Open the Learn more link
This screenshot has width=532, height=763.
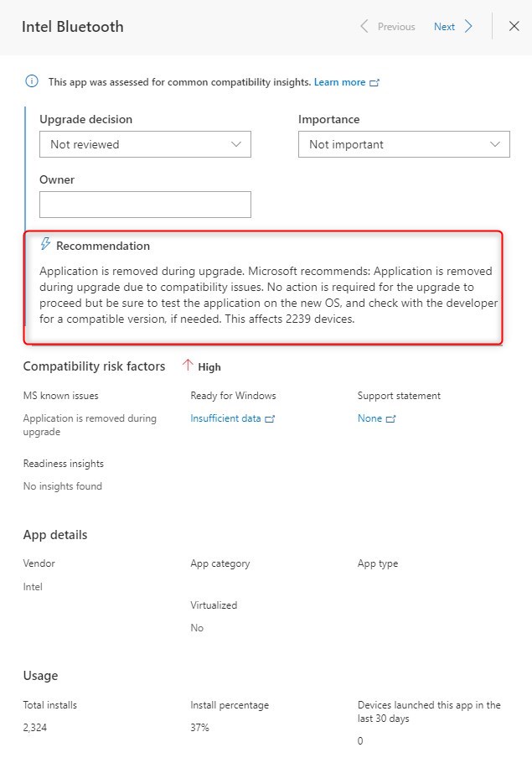[x=339, y=82]
